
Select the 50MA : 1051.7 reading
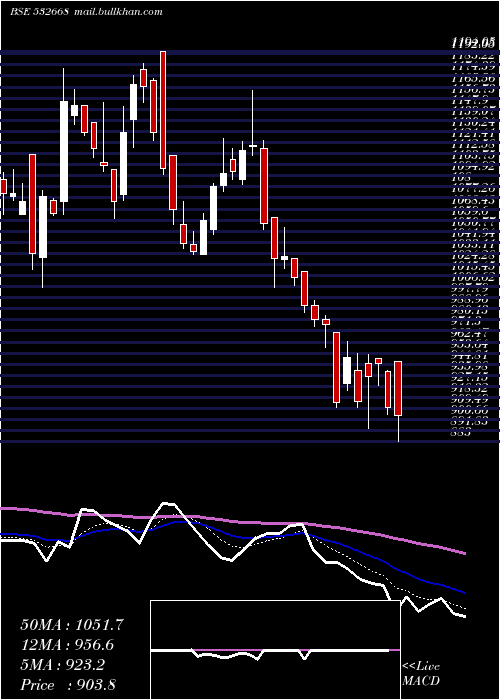click(72, 625)
